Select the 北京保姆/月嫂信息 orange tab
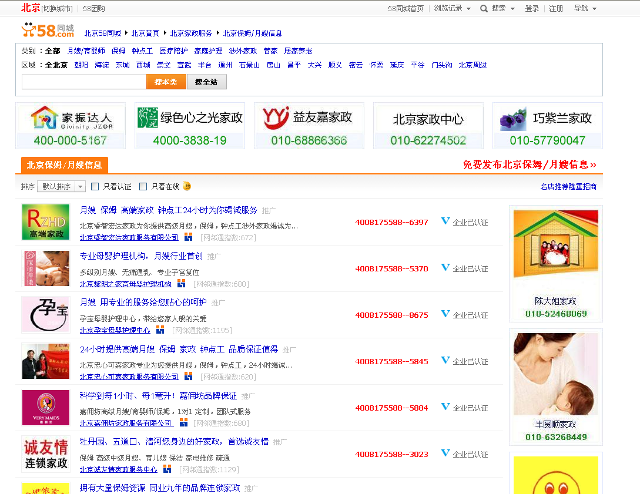Viewport: 640px width, 494px height. click(x=64, y=165)
